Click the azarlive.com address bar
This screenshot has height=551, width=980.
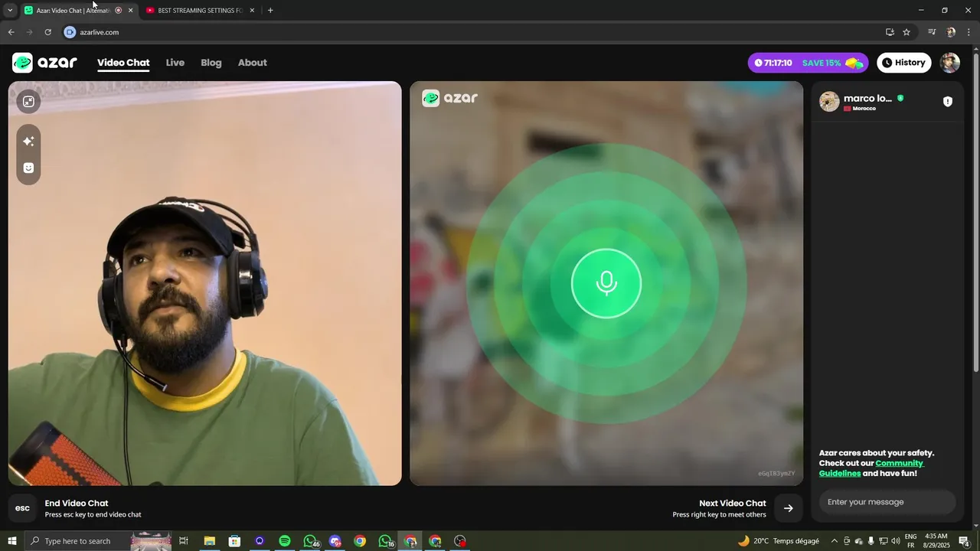pos(475,32)
